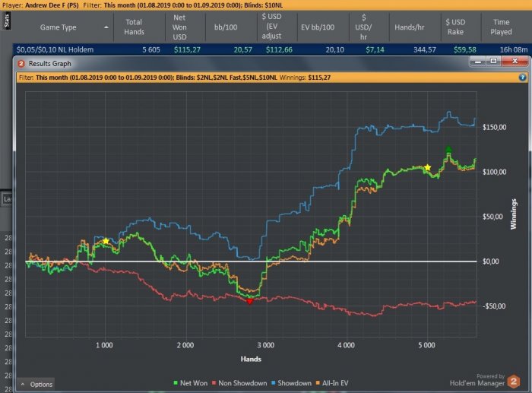Sort by Total Hands column

[139, 27]
